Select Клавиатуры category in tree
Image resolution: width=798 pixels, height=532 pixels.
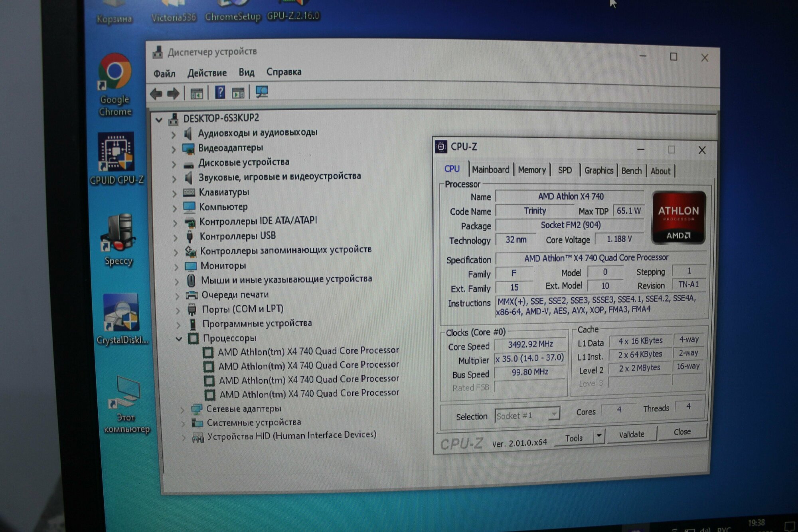pyautogui.click(x=224, y=192)
